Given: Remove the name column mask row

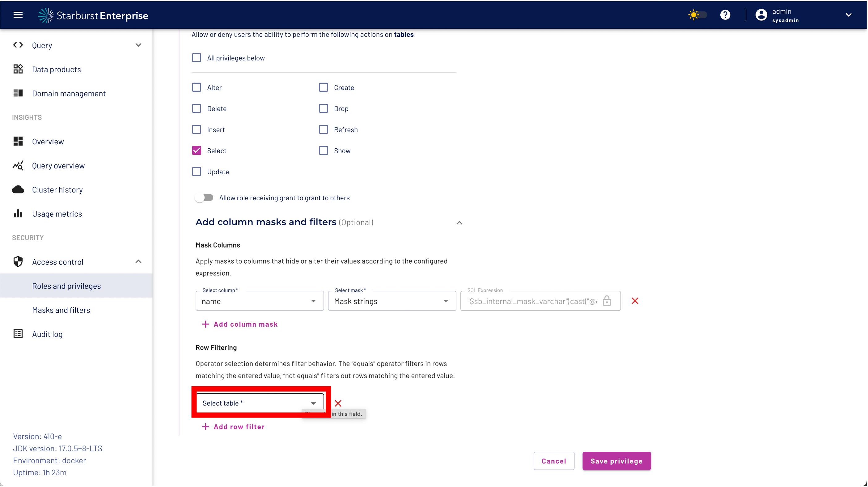Looking at the screenshot, I should pyautogui.click(x=635, y=301).
